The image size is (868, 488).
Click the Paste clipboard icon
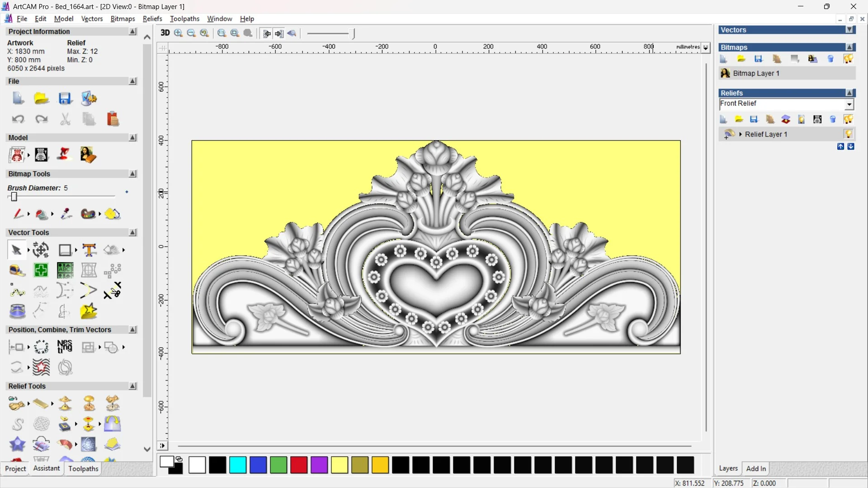(x=113, y=119)
